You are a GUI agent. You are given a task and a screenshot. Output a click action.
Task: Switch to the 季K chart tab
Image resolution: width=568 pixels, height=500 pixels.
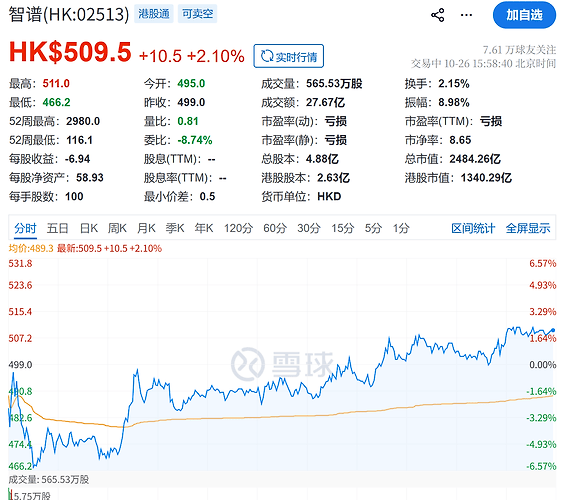(x=175, y=228)
